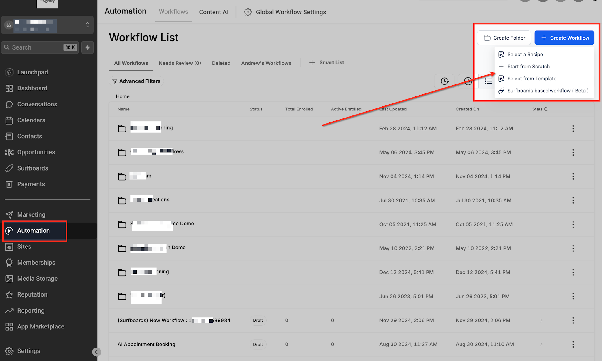This screenshot has width=602, height=361.
Task: Click the lightning bolt quick-actions icon
Action: [88, 48]
